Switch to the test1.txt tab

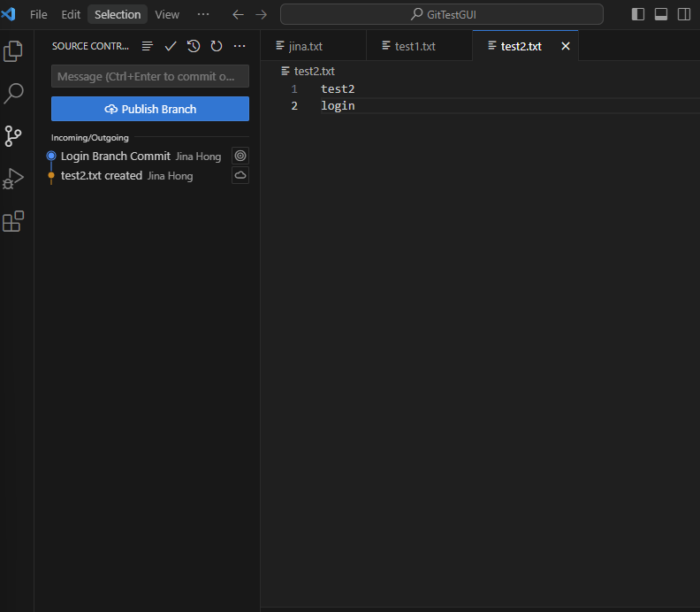pos(419,46)
